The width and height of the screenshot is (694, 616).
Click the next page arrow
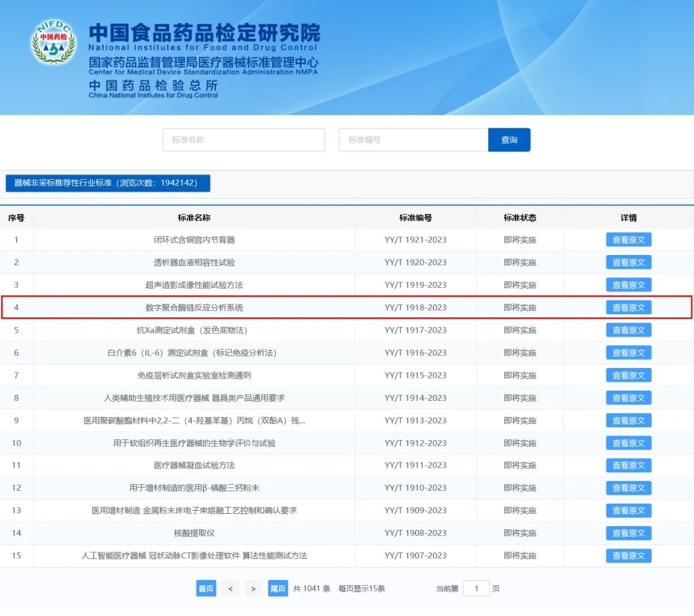(254, 588)
